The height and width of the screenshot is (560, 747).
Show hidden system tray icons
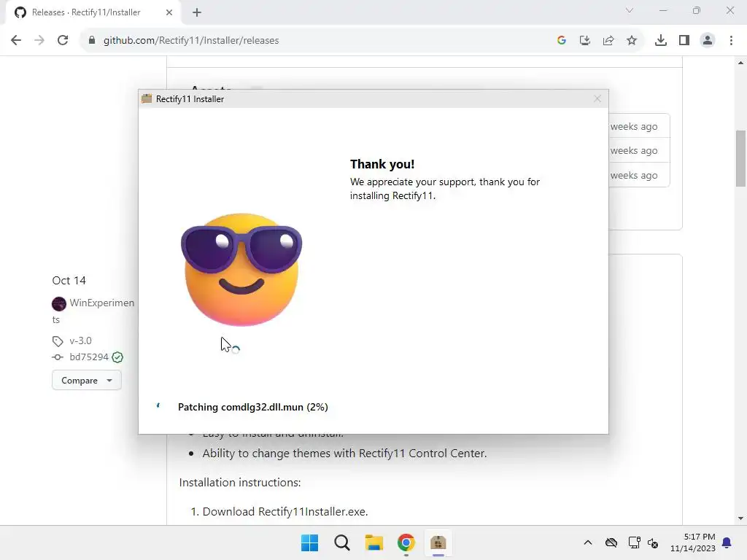click(588, 542)
